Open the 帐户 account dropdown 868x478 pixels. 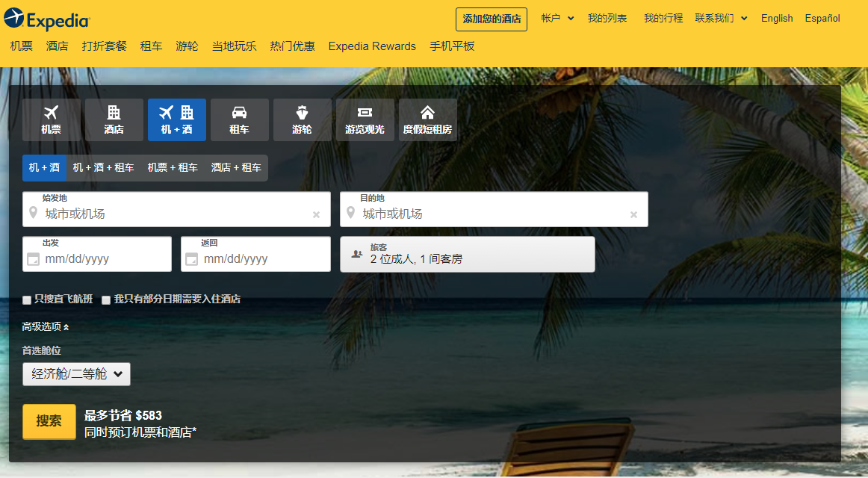558,18
